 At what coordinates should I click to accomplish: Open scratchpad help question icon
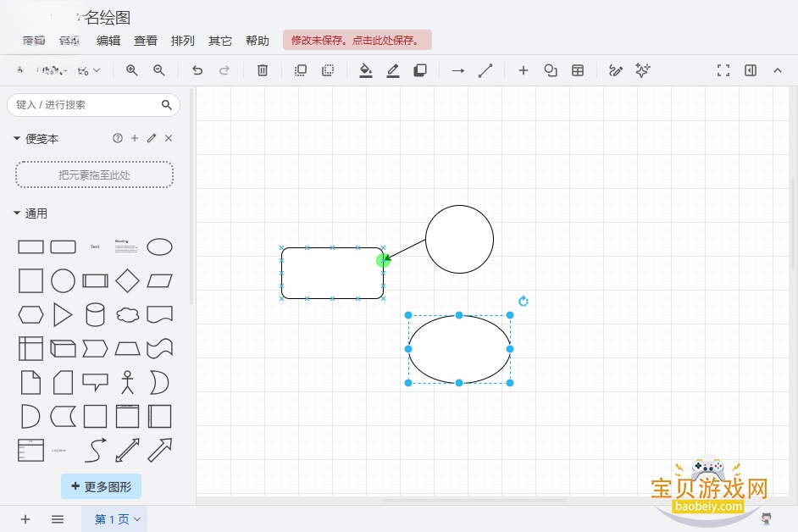point(118,138)
